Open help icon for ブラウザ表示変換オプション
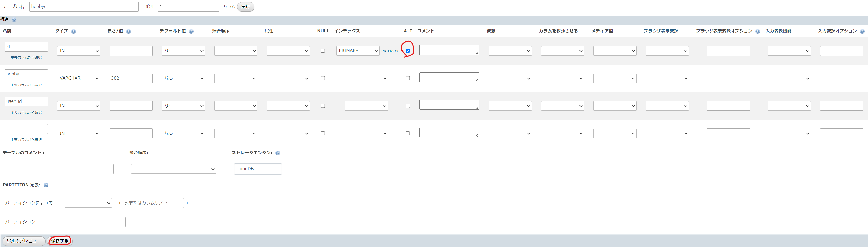The image size is (868, 247). pyautogui.click(x=757, y=31)
